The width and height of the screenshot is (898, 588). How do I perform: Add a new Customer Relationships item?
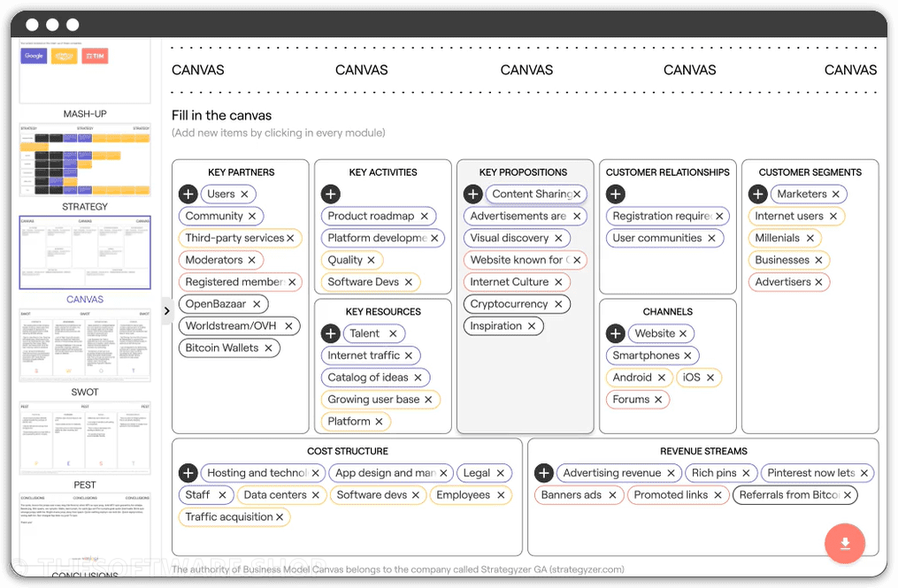click(616, 195)
